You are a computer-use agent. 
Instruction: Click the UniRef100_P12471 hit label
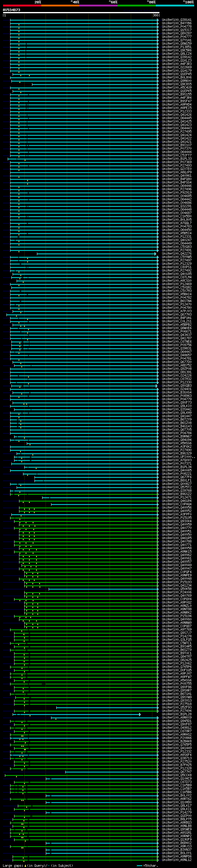click(176, 497)
